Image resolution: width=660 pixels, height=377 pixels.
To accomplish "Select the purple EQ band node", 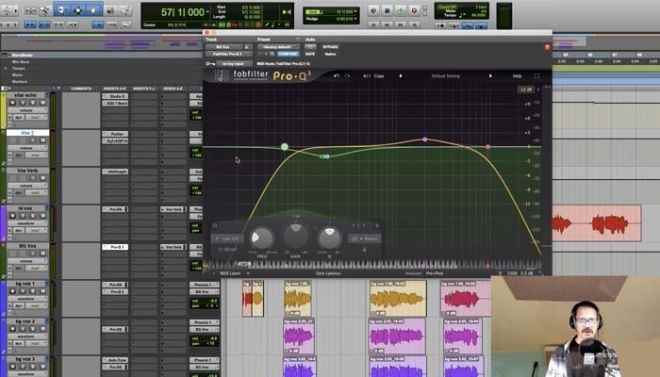I will (425, 139).
